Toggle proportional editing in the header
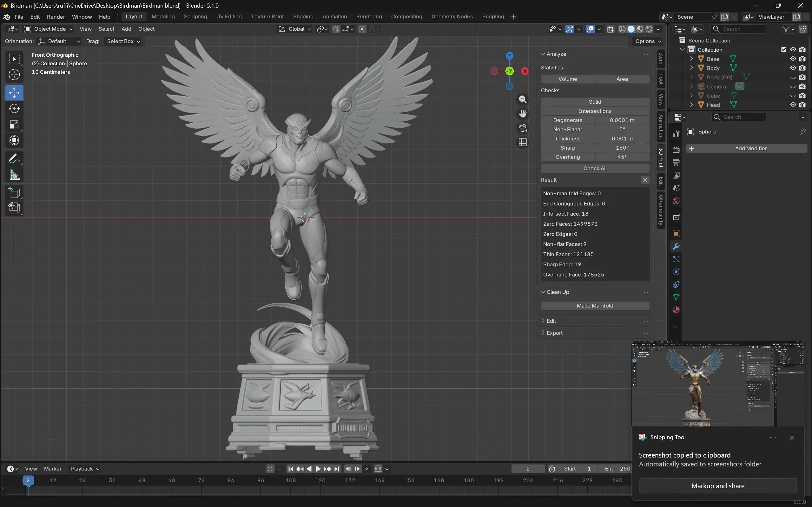 (362, 29)
